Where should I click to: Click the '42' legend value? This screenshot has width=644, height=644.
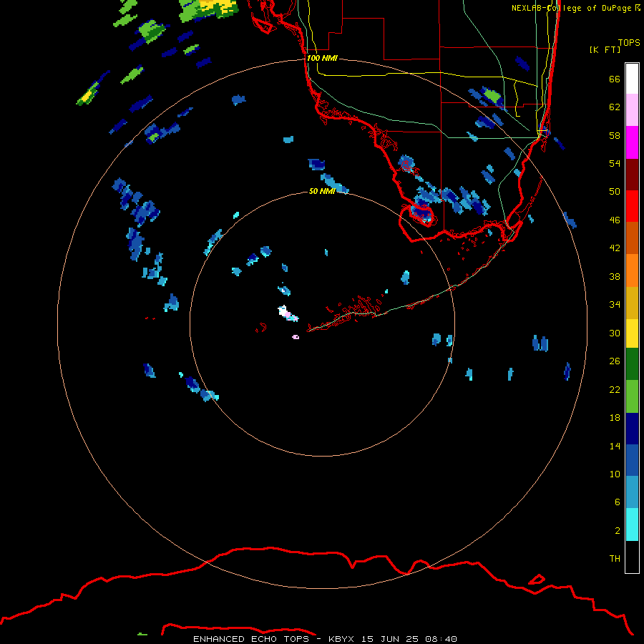coord(615,248)
